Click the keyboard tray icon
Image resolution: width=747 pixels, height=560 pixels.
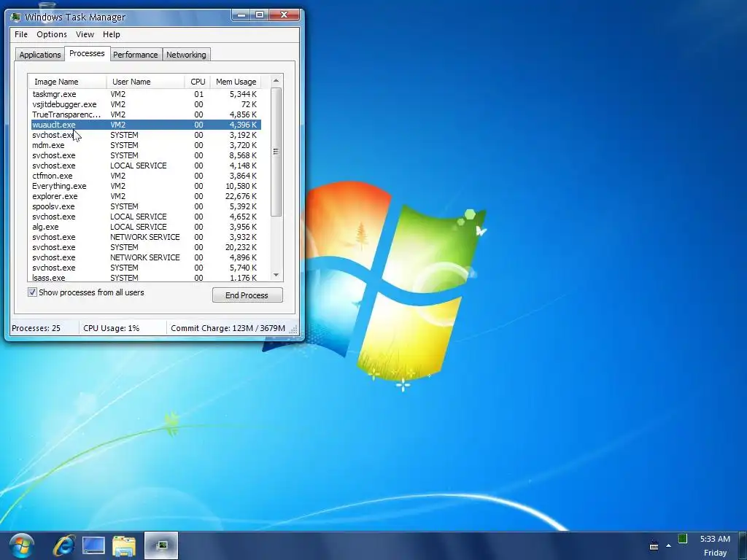click(x=654, y=545)
